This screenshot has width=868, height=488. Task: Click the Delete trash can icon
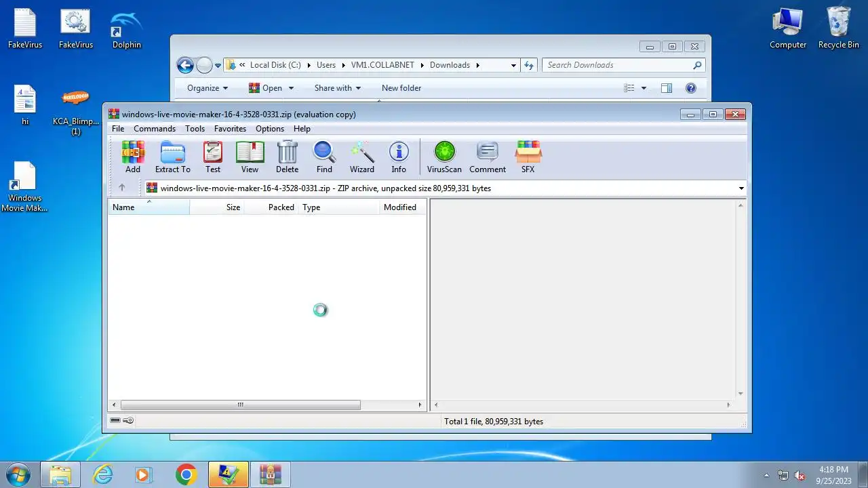(x=287, y=157)
